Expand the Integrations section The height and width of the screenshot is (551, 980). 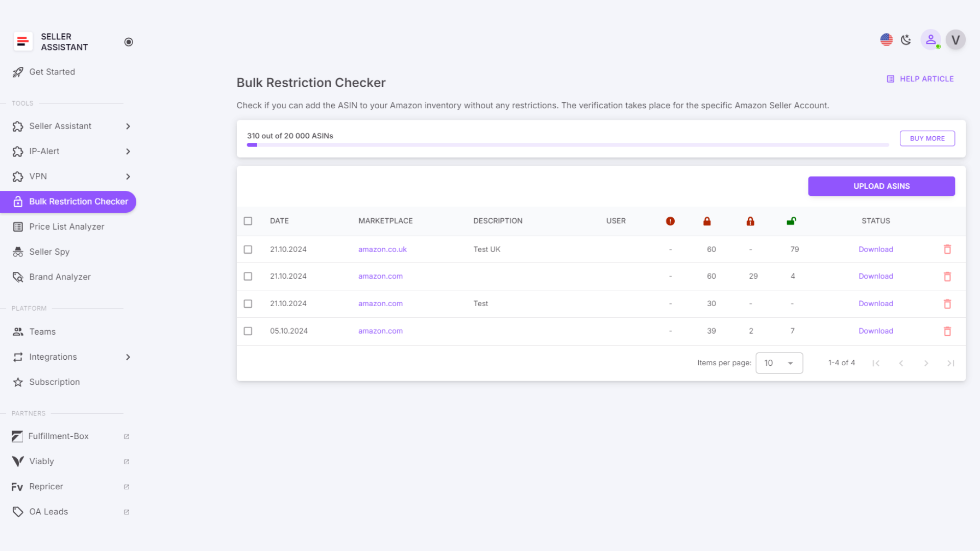click(x=53, y=357)
